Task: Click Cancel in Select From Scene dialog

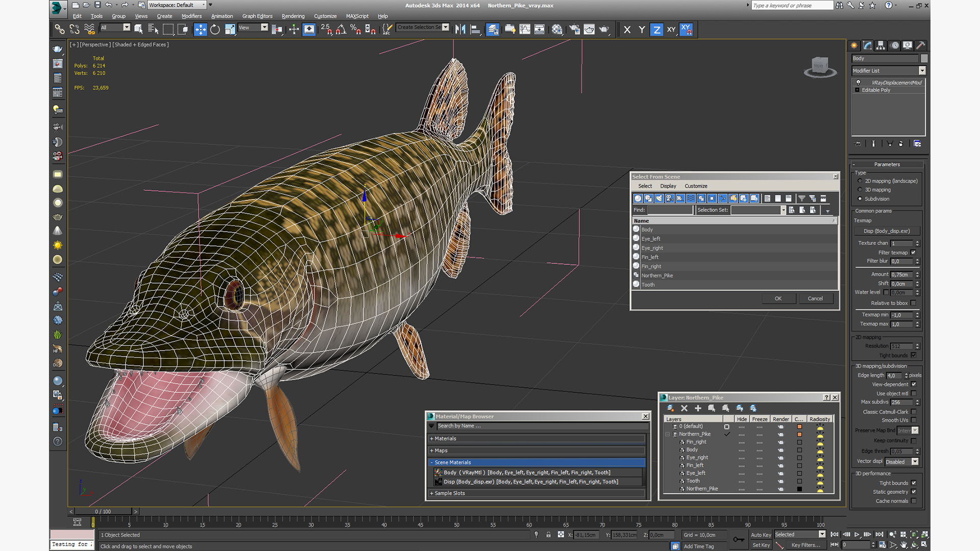Action: pyautogui.click(x=815, y=298)
